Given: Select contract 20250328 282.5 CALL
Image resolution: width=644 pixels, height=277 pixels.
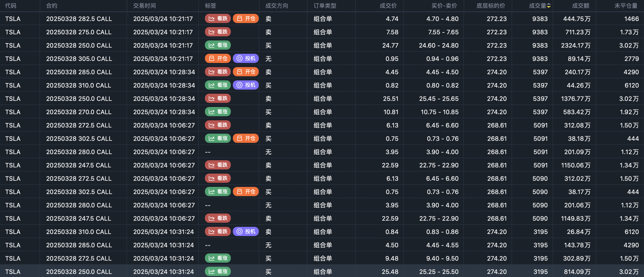Looking at the screenshot, I should (x=79, y=19).
